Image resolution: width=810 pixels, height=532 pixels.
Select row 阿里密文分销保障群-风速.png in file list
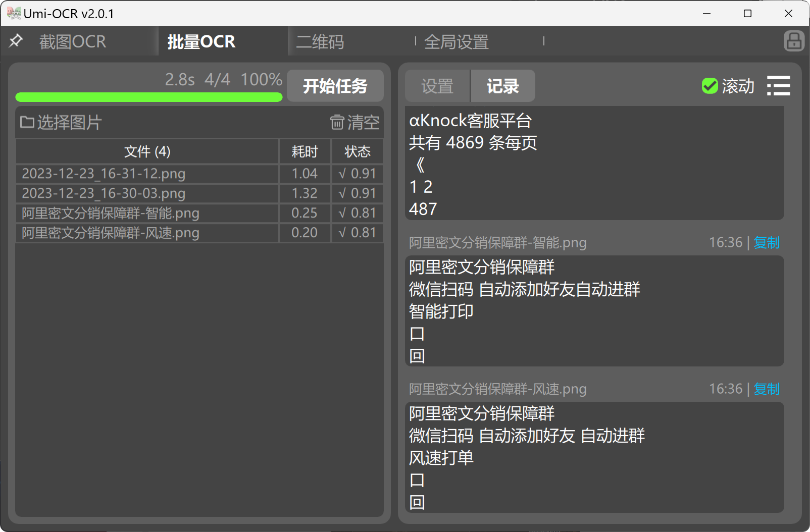click(x=147, y=233)
